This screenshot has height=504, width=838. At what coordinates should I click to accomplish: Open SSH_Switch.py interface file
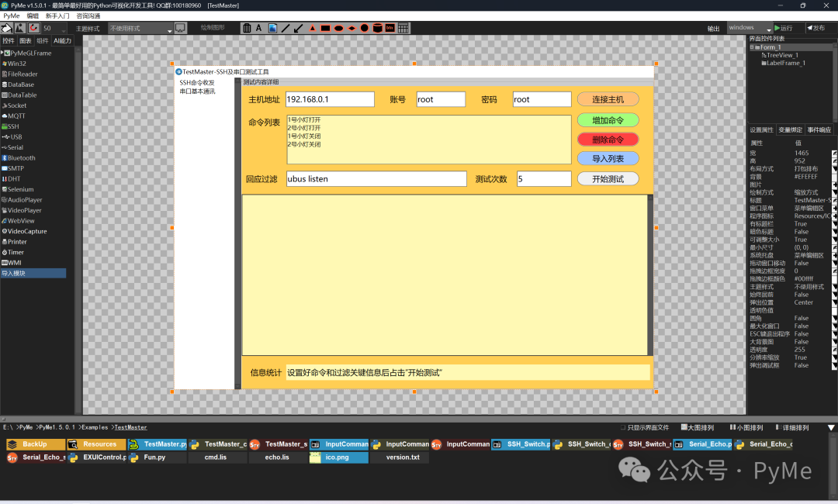(x=521, y=444)
